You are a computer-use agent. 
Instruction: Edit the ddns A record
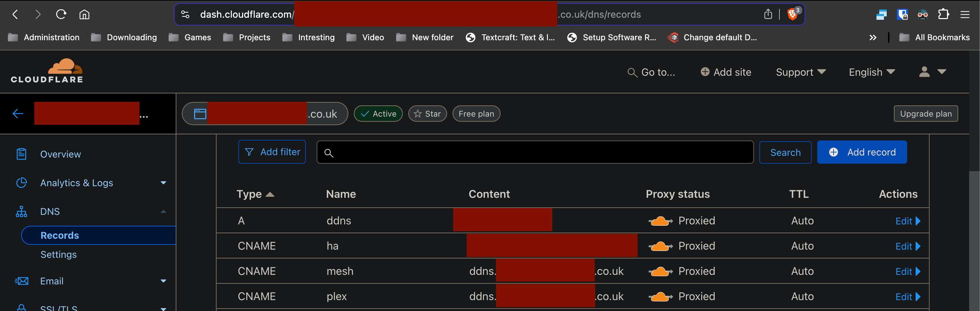pos(907,221)
